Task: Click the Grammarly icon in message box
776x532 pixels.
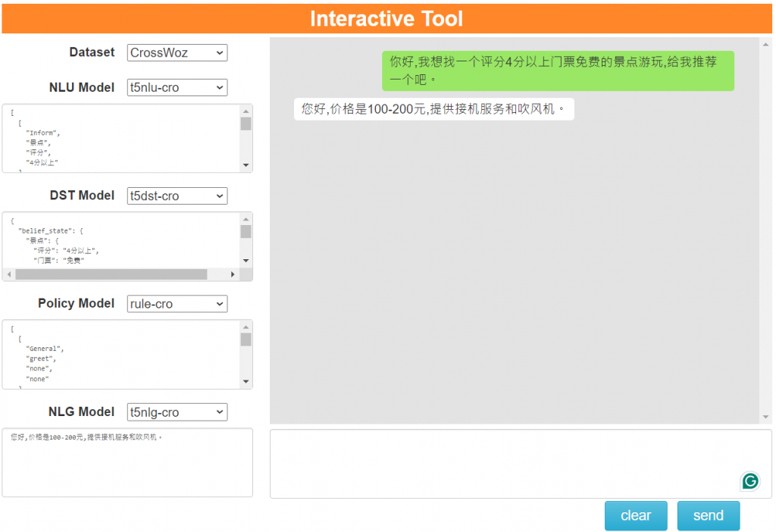Action: 750,481
